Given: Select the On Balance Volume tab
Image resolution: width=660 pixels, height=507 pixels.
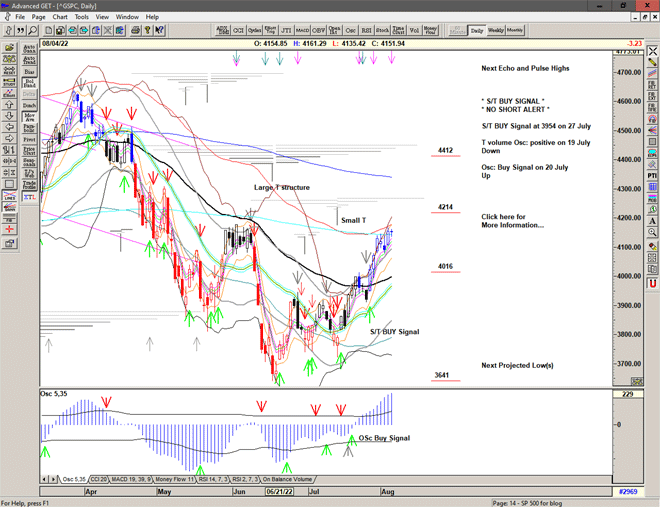Looking at the screenshot, I should coord(283,480).
